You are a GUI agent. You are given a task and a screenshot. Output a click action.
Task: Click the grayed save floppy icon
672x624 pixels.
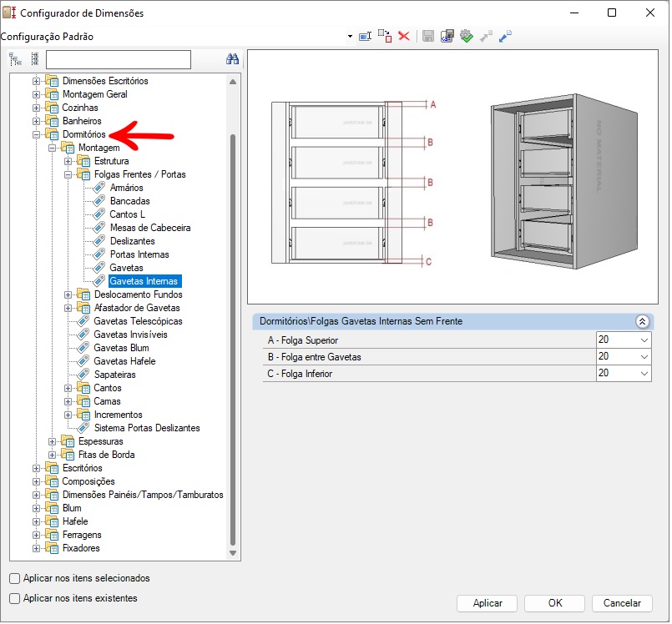point(427,36)
